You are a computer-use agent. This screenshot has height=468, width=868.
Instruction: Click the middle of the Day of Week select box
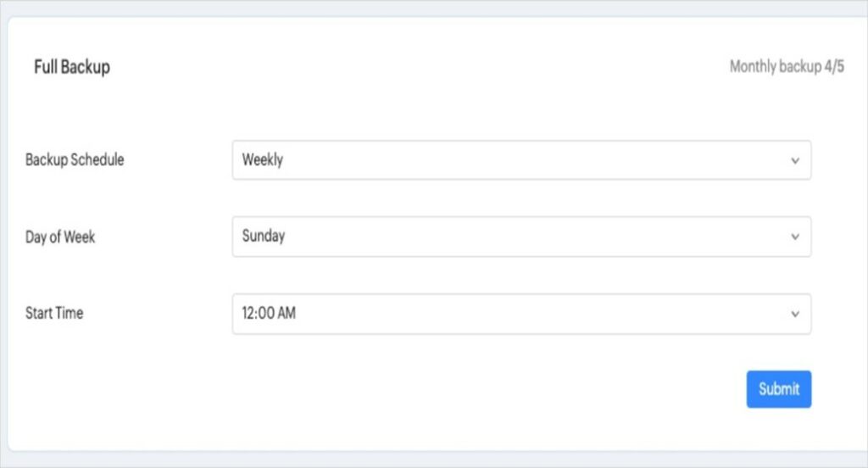(x=521, y=237)
